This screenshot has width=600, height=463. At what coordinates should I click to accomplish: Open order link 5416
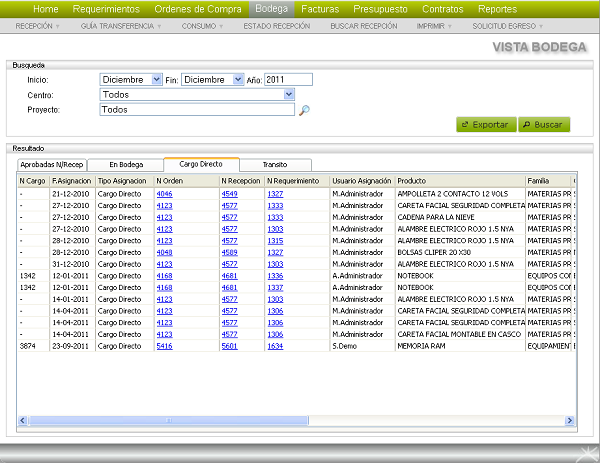pos(165,346)
